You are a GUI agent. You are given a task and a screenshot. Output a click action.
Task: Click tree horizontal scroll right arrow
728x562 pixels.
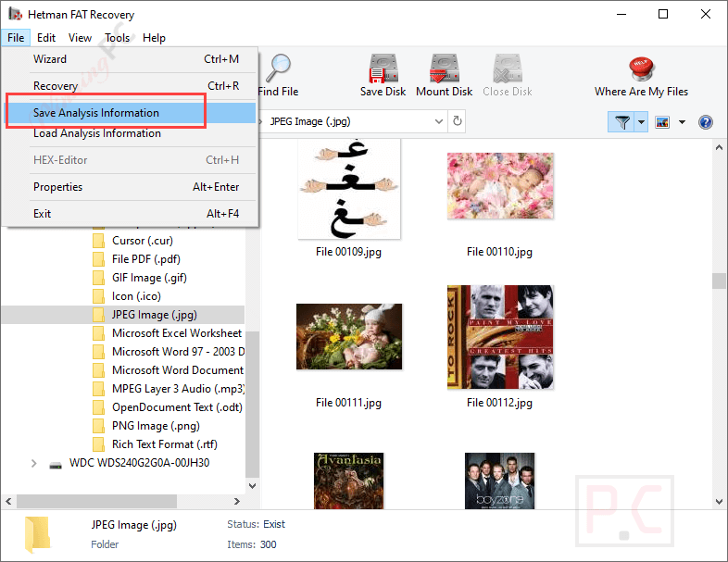[237, 501]
